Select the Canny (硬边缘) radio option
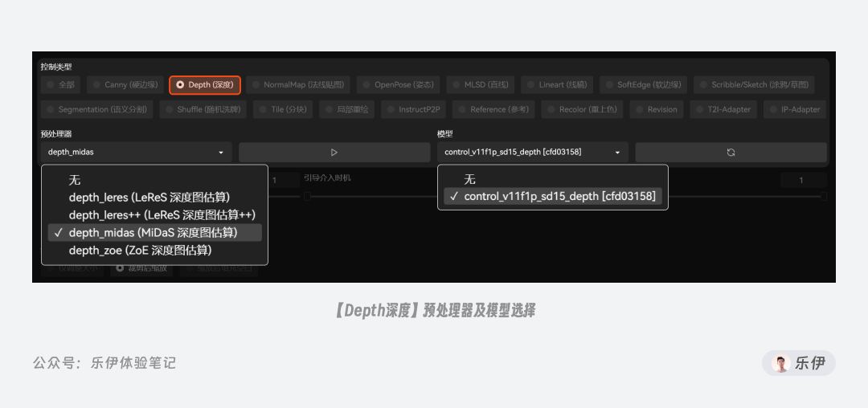868x408 pixels. tap(127, 85)
